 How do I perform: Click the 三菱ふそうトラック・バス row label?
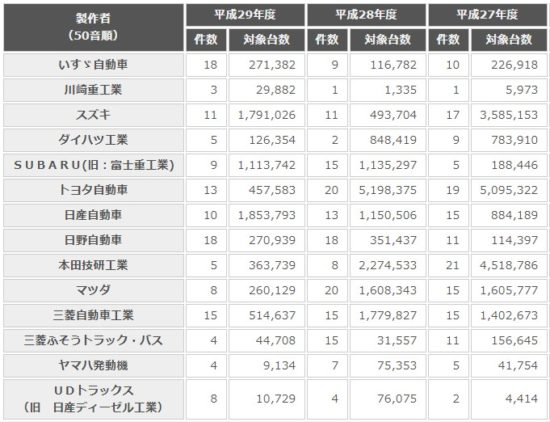tap(93, 341)
